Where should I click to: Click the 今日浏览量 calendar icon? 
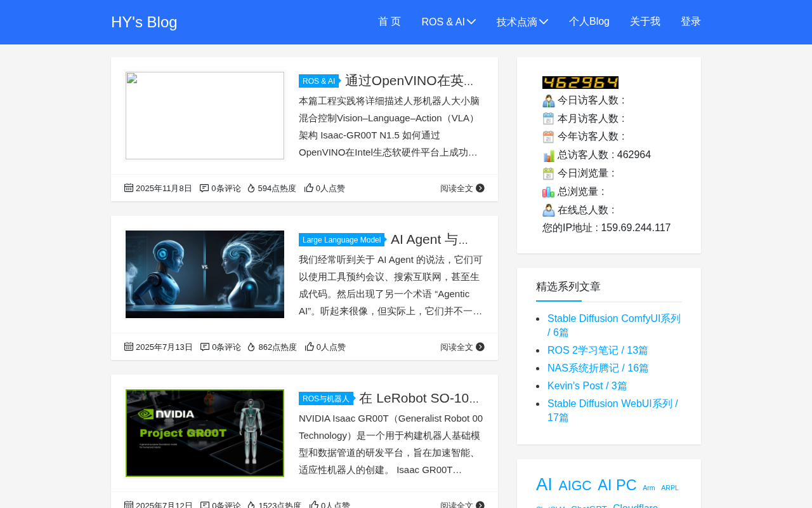coord(549,173)
